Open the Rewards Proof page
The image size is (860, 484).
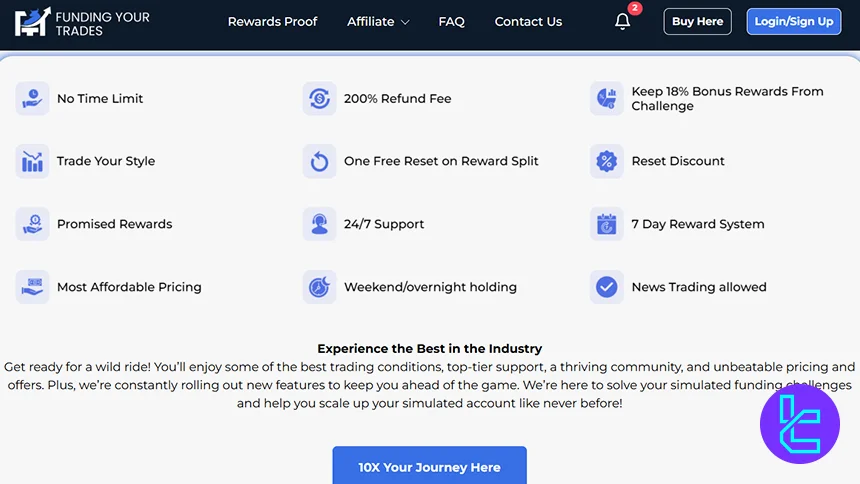[x=273, y=22]
